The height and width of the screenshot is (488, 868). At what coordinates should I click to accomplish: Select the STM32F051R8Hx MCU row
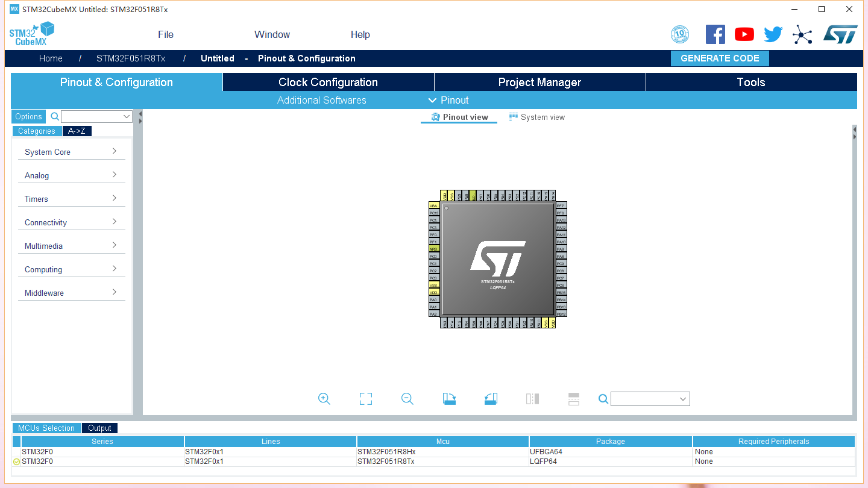click(x=442, y=451)
